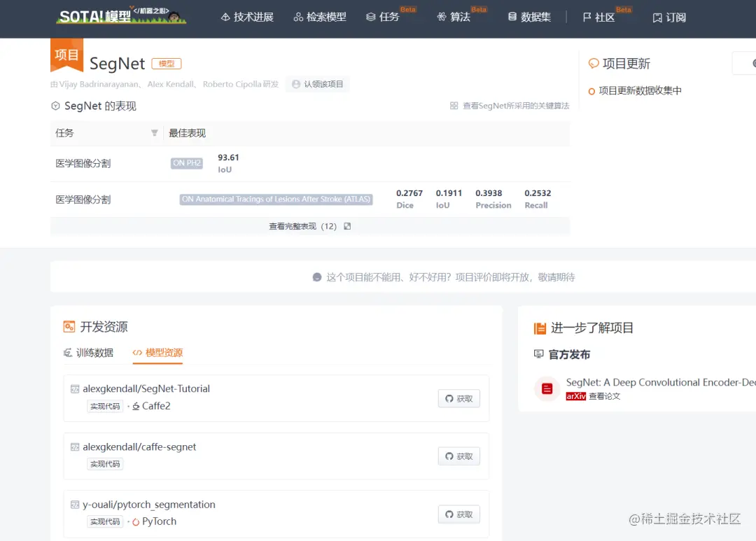Click the grid icon before 查看SegNet所采用的关键算法

(x=455, y=106)
